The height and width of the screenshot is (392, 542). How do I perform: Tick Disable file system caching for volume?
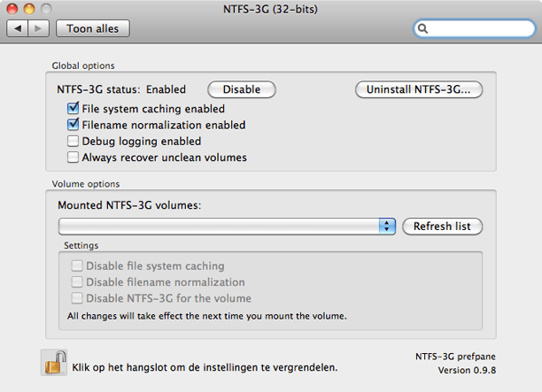[77, 265]
